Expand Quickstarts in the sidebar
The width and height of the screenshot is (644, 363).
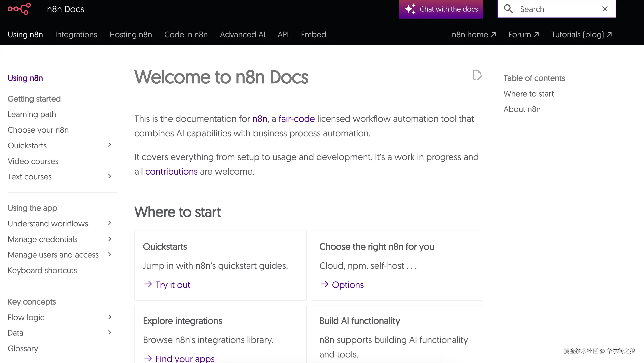click(x=109, y=145)
